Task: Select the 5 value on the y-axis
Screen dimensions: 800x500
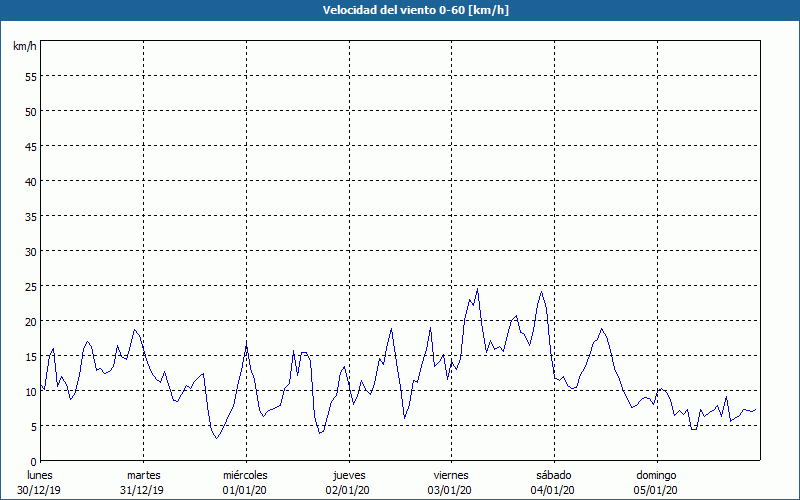Action: coord(34,427)
